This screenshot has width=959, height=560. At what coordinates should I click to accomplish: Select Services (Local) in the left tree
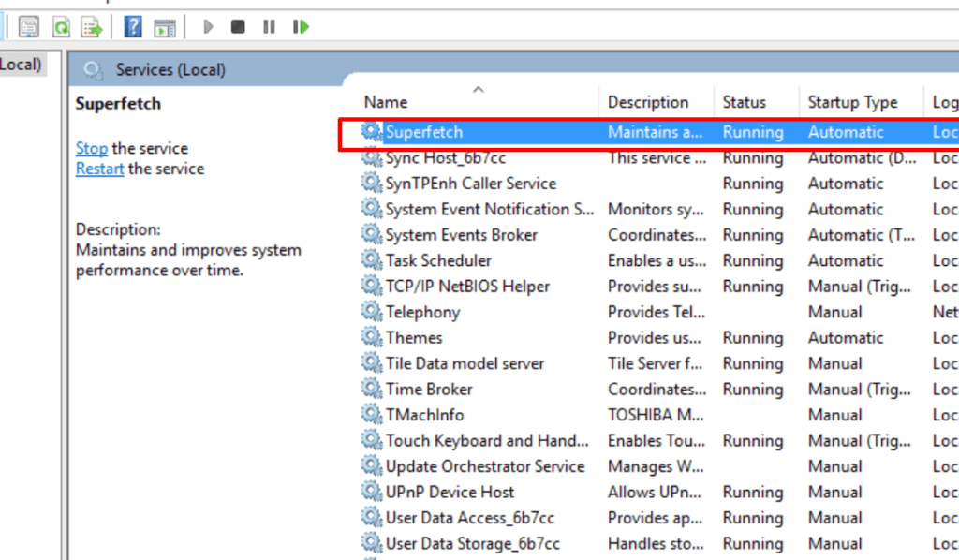21,65
